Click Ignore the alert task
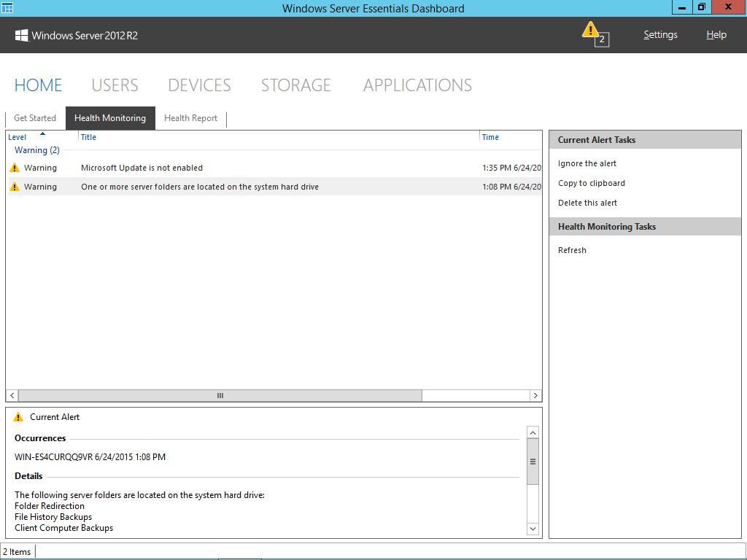 (587, 163)
